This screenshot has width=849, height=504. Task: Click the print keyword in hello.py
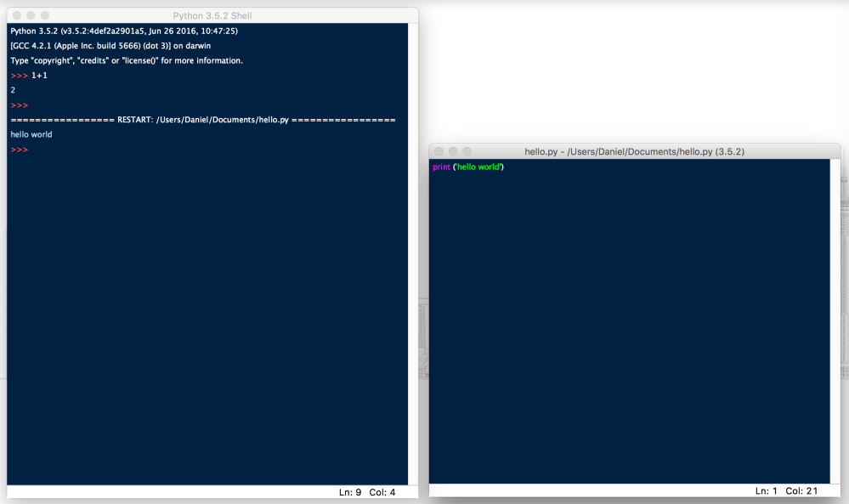pos(441,167)
